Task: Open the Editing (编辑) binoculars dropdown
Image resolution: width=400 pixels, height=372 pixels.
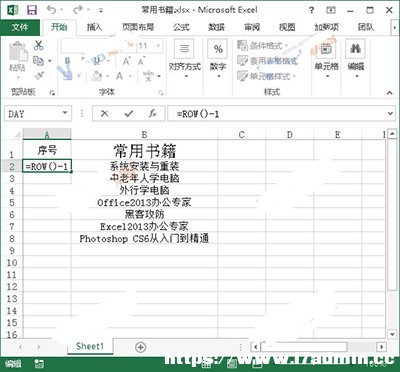Action: point(356,60)
